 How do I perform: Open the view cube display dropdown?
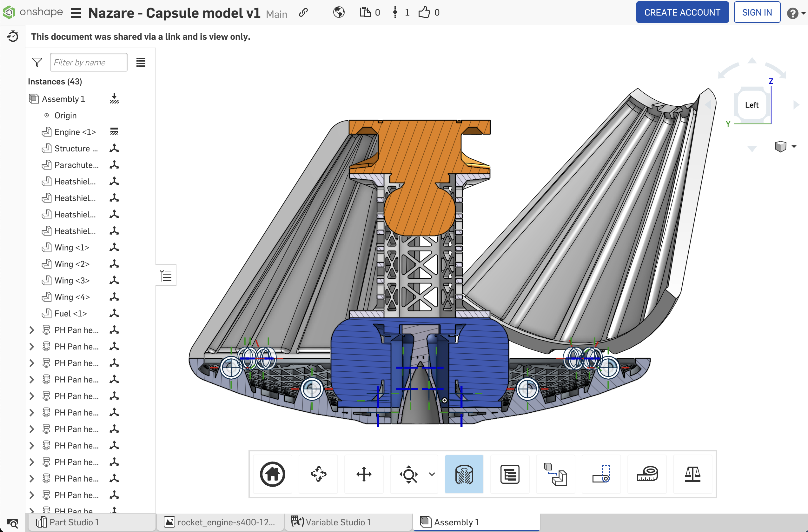[794, 147]
